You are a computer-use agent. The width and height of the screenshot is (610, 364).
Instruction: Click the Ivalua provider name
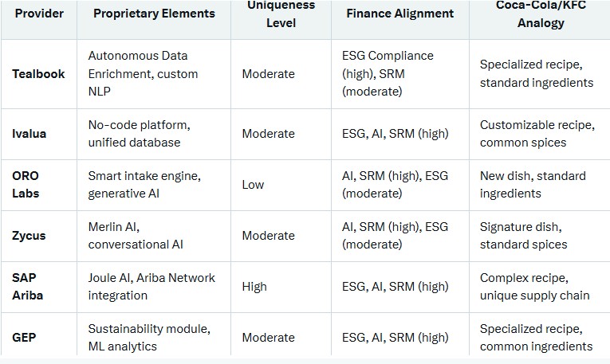[x=30, y=134]
